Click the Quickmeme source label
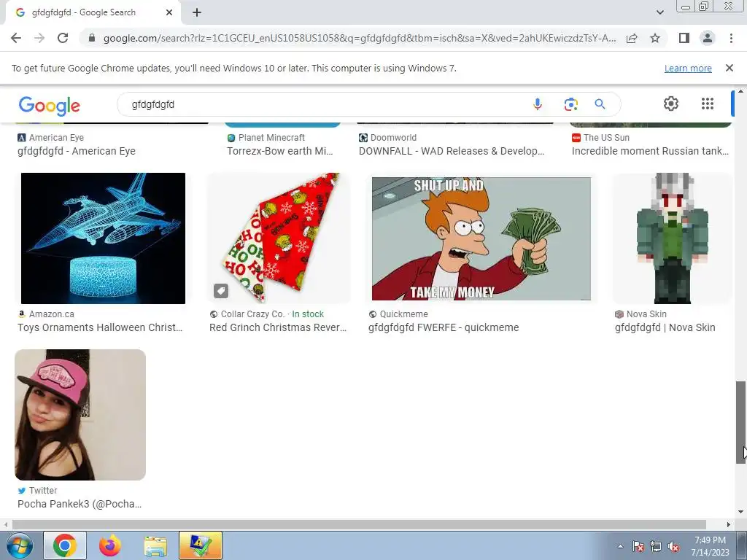This screenshot has height=560, width=747. (403, 314)
